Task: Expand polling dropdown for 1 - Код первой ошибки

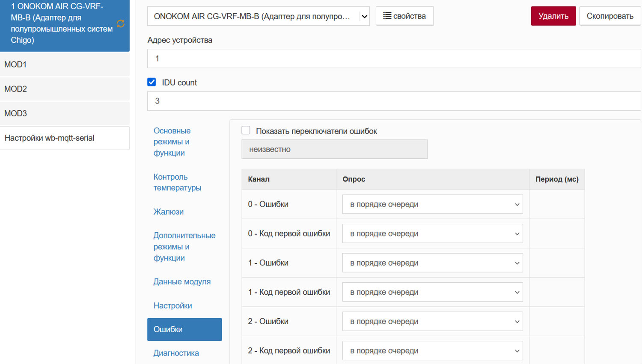Action: [x=432, y=292]
